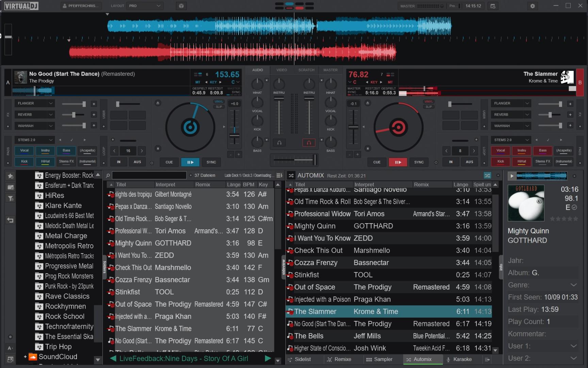588x368 pixels.
Task: Toggle deck A Instru stem pad
Action: point(45,151)
